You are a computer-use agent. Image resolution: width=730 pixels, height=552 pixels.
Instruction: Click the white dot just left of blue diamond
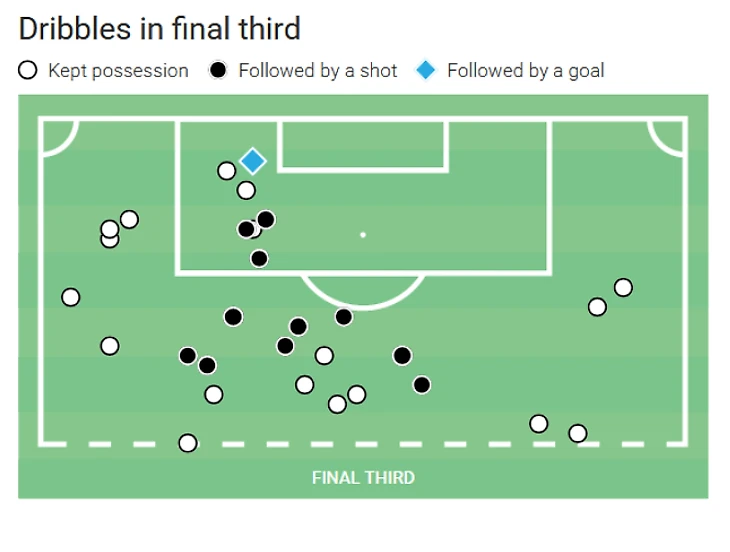[227, 171]
